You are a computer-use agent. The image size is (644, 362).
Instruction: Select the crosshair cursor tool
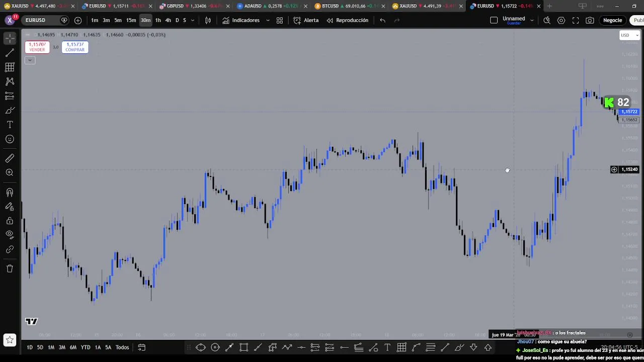pyautogui.click(x=10, y=38)
